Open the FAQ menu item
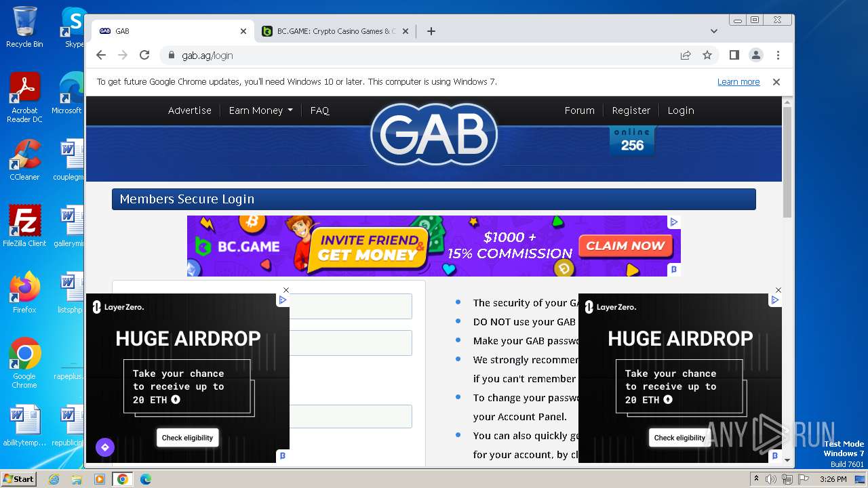Screen dimensions: 868x488 (319, 110)
